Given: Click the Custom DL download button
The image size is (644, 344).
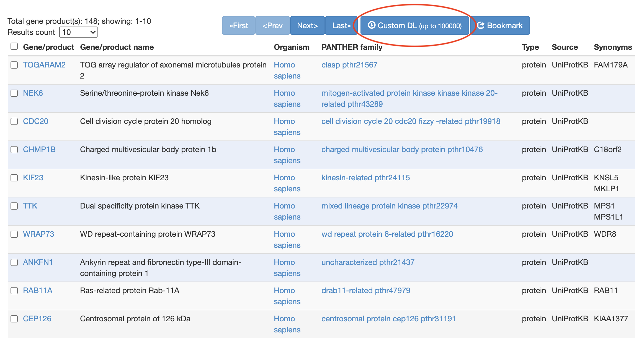Looking at the screenshot, I should [x=414, y=25].
